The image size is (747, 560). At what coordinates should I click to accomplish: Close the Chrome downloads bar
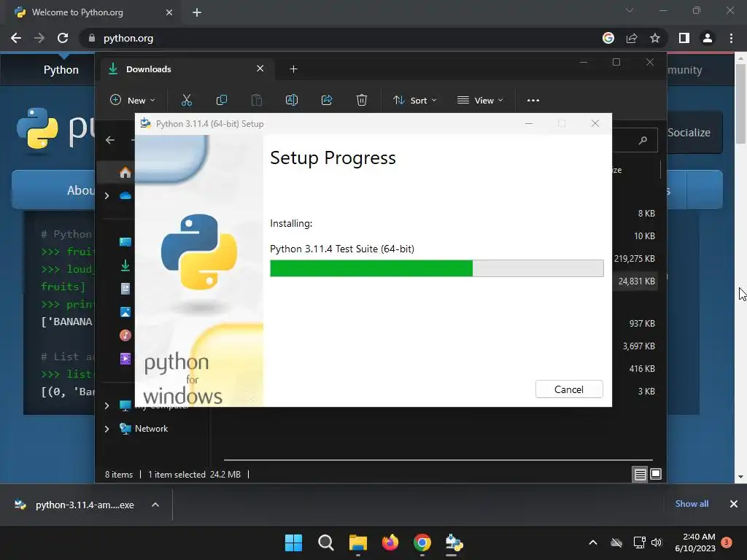[734, 504]
